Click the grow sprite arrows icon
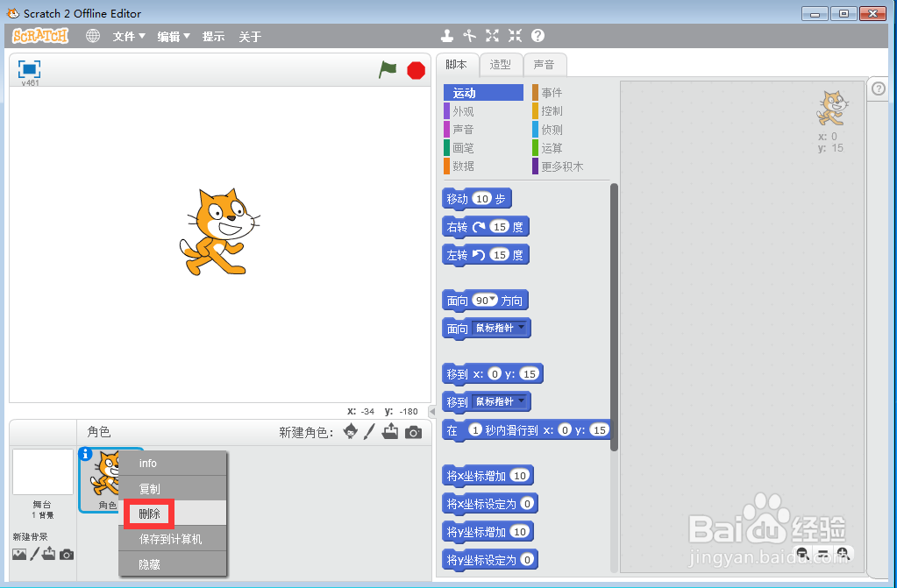 (x=492, y=36)
